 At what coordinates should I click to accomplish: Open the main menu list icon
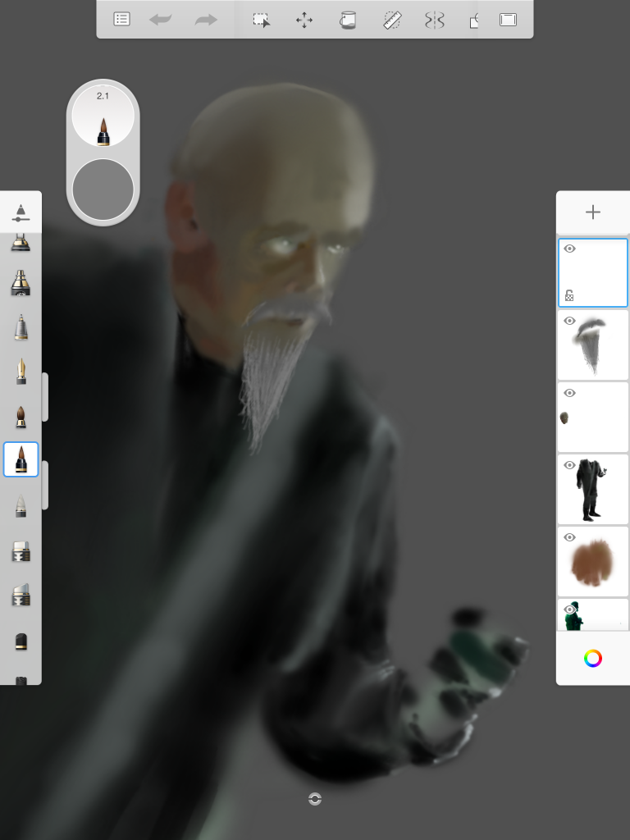[121, 20]
